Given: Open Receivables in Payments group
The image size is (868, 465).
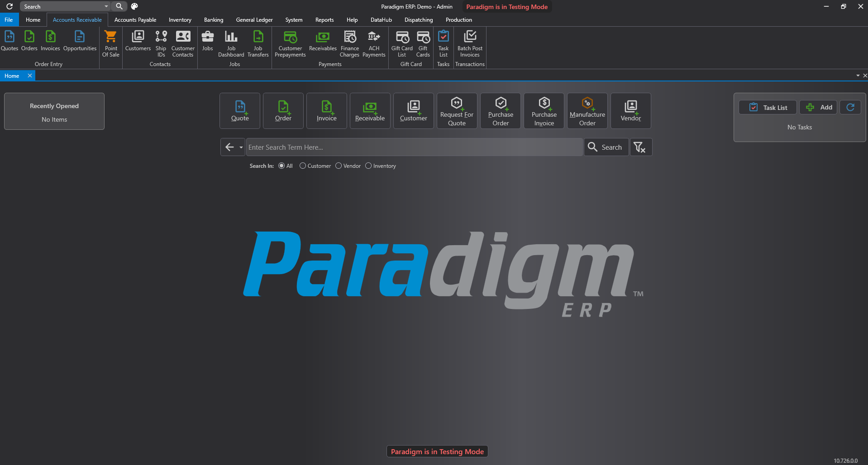Looking at the screenshot, I should pos(323,41).
